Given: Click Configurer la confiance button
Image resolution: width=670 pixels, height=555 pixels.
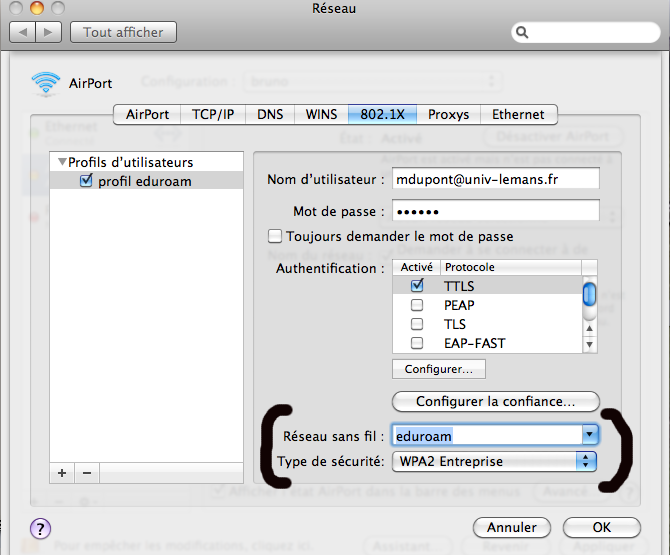Looking at the screenshot, I should point(495,402).
